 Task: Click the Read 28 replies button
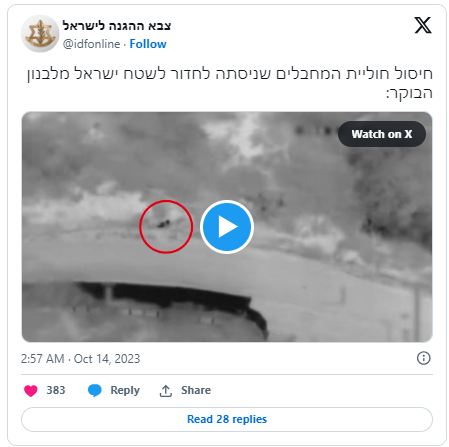(x=227, y=419)
